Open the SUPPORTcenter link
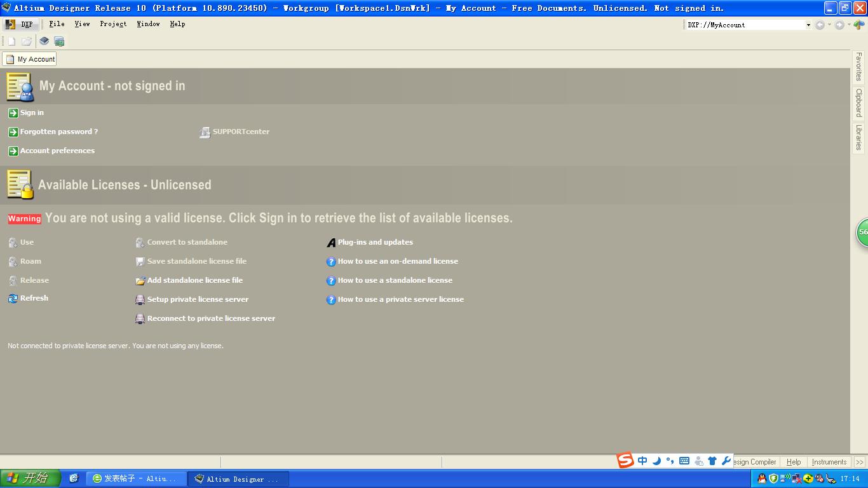 tap(241, 132)
